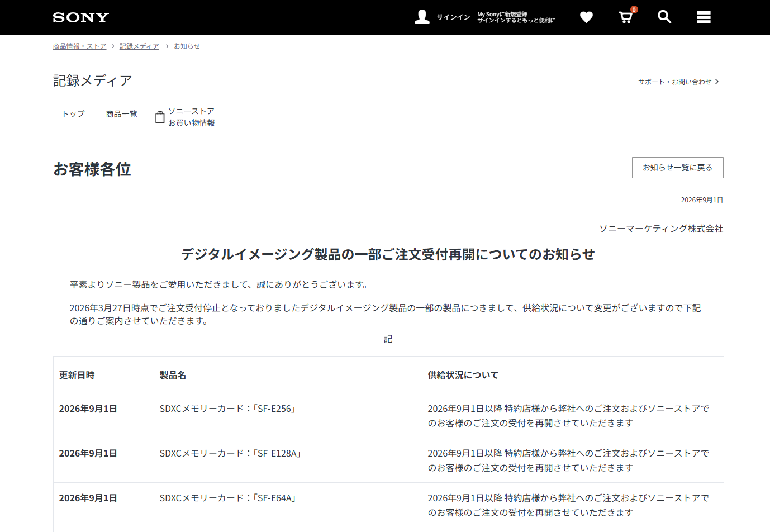
Task: Click お知らせ一覧に戻る button
Action: pos(678,168)
